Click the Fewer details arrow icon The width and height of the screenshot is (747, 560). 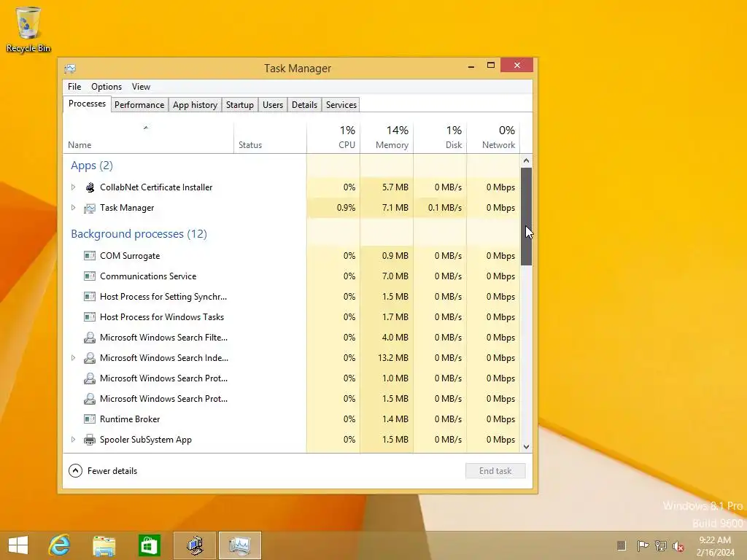tap(75, 471)
